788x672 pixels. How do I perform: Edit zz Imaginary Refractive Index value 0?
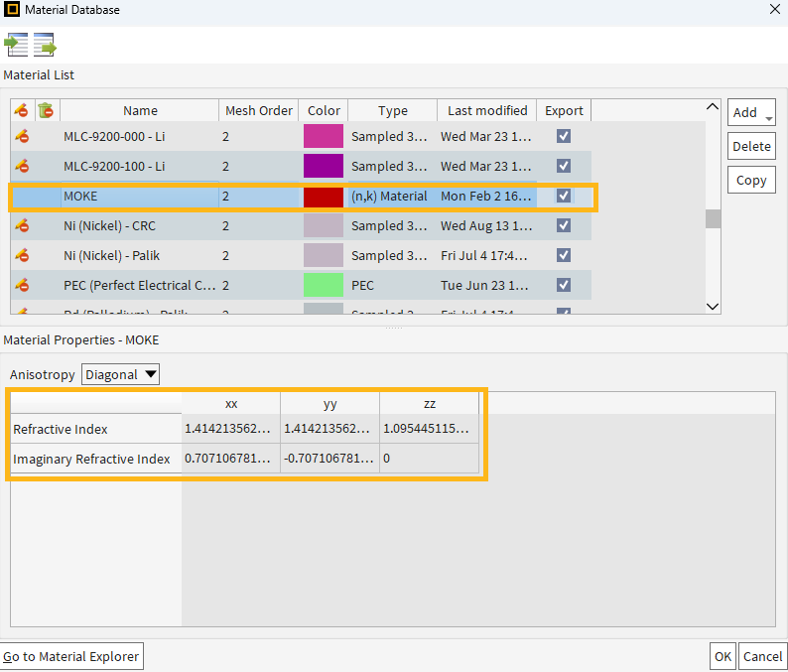[429, 459]
